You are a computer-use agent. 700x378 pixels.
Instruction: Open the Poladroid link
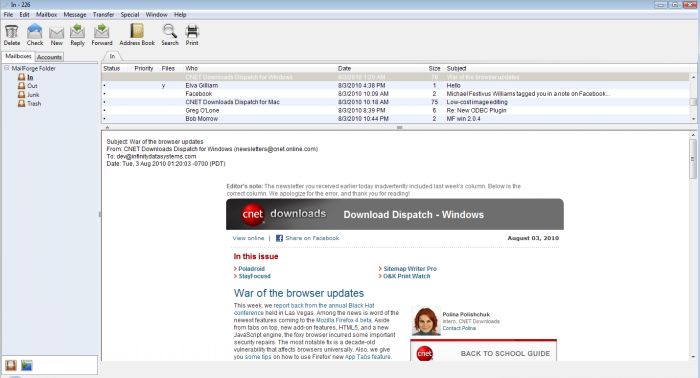click(x=251, y=269)
